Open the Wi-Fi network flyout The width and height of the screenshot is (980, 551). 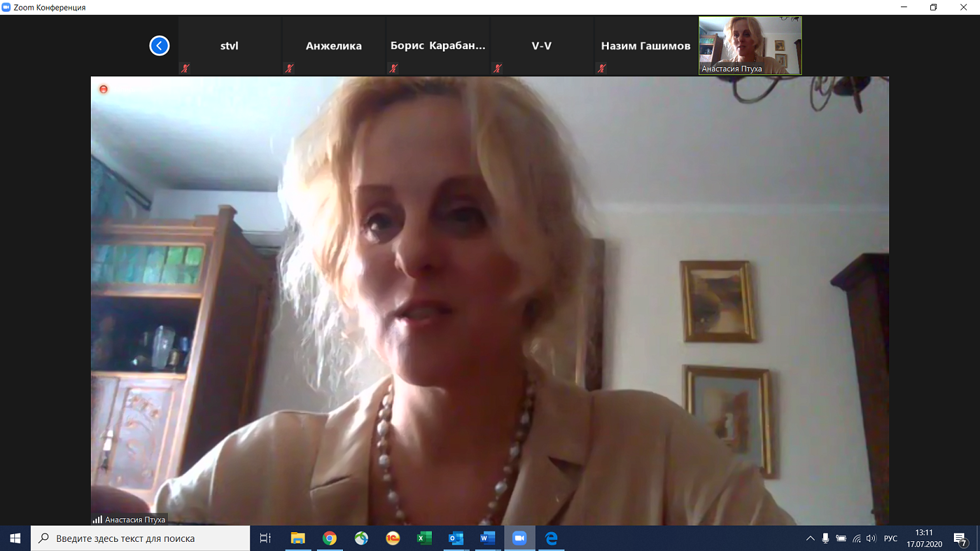[x=857, y=539]
